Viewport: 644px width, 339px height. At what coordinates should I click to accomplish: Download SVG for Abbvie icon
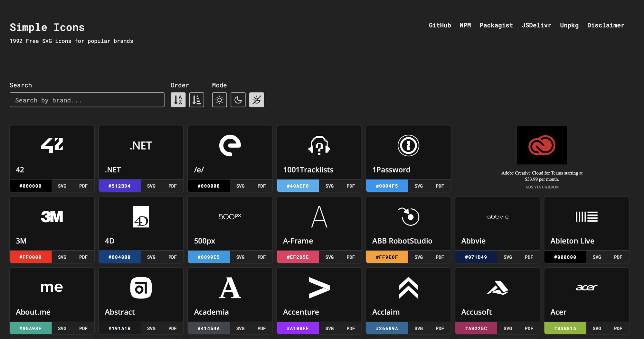click(508, 257)
